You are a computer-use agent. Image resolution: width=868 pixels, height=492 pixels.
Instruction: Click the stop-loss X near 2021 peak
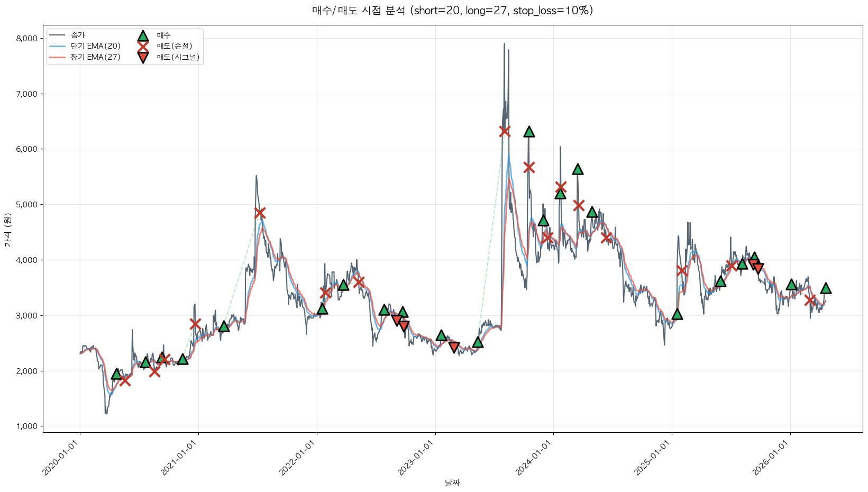(259, 213)
